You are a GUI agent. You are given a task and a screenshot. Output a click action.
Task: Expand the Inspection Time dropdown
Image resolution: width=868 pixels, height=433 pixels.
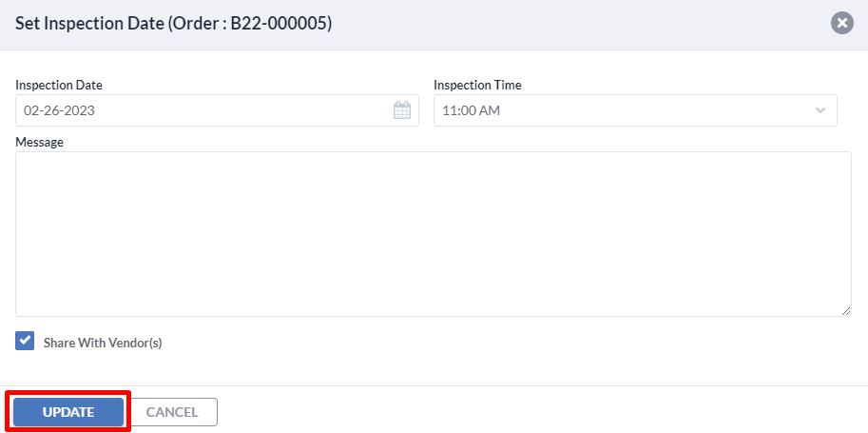[635, 110]
